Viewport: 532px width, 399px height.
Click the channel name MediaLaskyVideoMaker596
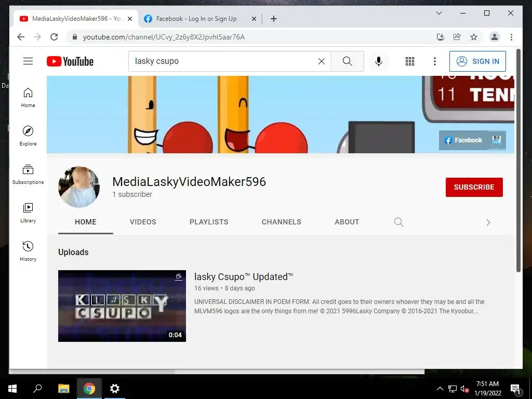click(x=189, y=181)
